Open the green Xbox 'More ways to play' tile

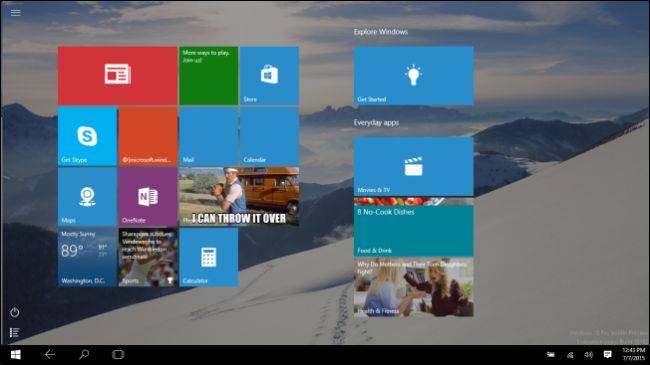pyautogui.click(x=209, y=75)
